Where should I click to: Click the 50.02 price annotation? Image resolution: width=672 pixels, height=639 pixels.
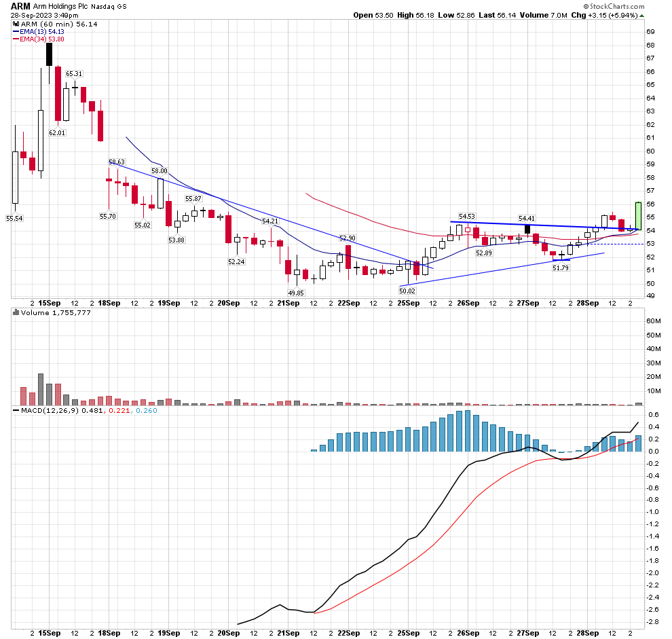click(x=407, y=291)
